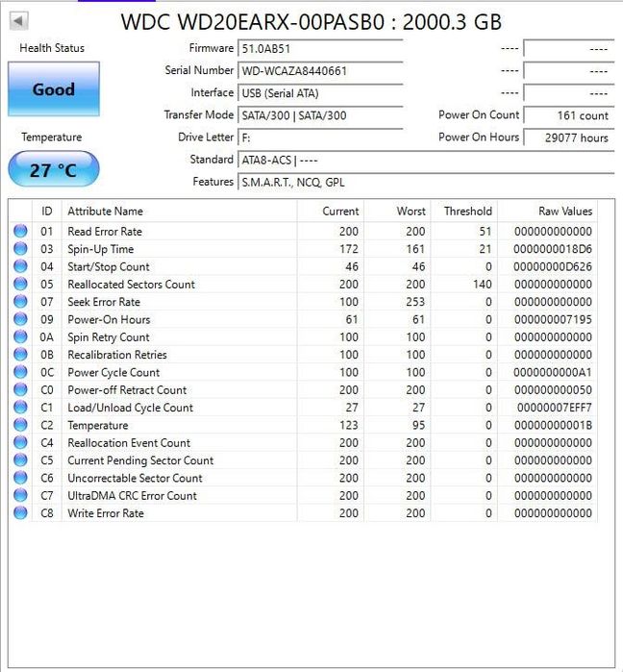Viewport: 623px width, 672px height.
Task: Click the Current column header
Action: click(x=331, y=211)
